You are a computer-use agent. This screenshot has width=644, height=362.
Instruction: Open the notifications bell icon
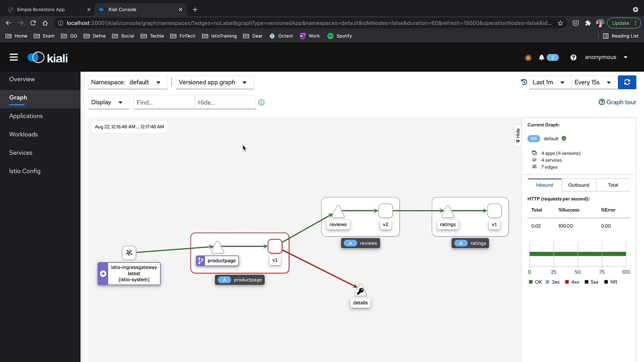click(541, 58)
